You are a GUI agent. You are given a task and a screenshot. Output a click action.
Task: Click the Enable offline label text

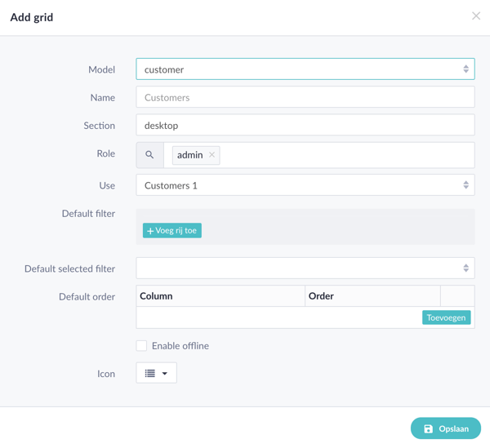[180, 346]
